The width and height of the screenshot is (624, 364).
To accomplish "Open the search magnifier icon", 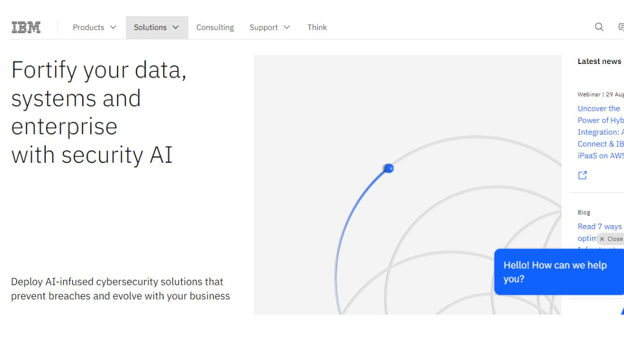I will 599,27.
